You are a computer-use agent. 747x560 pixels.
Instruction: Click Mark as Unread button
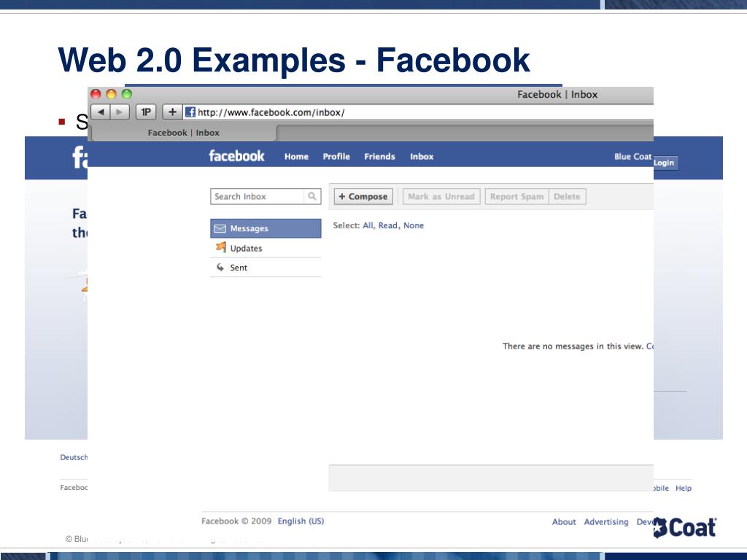[441, 196]
